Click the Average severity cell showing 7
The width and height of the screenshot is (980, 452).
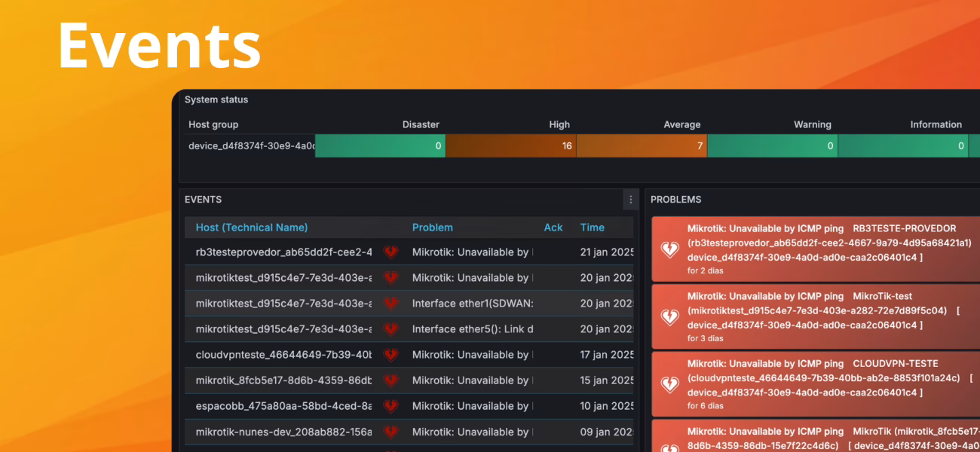[x=642, y=146]
